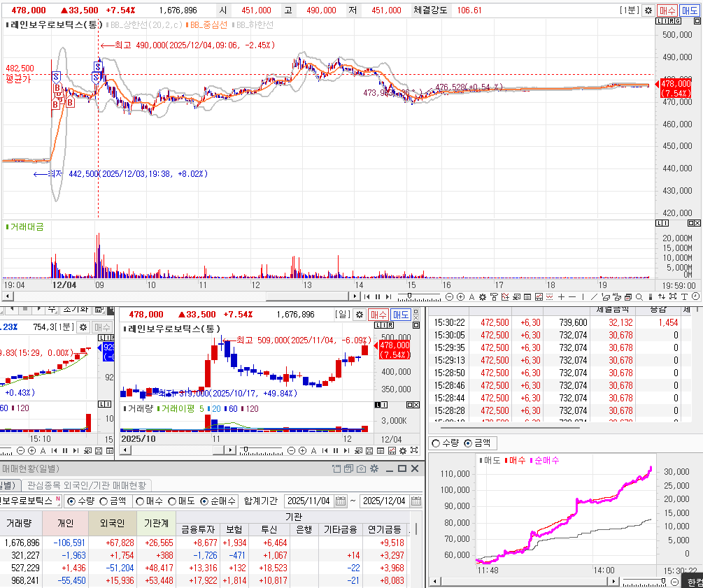Switch to 관심종목 외국인/기관 매매현황 tab
This screenshot has width=703, height=588.
click(x=87, y=485)
